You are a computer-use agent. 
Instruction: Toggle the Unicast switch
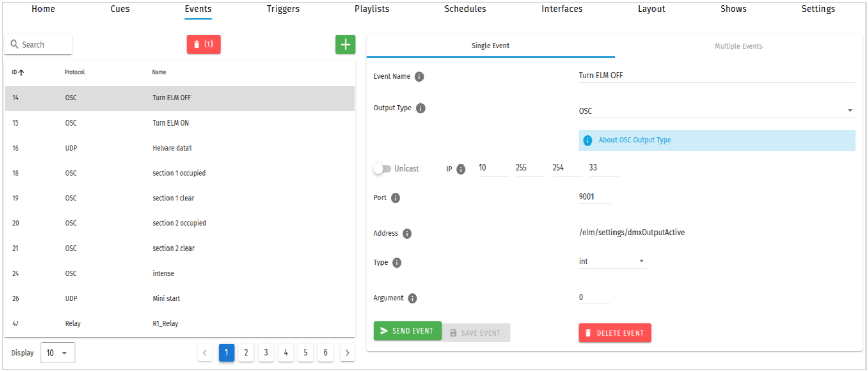click(x=382, y=169)
